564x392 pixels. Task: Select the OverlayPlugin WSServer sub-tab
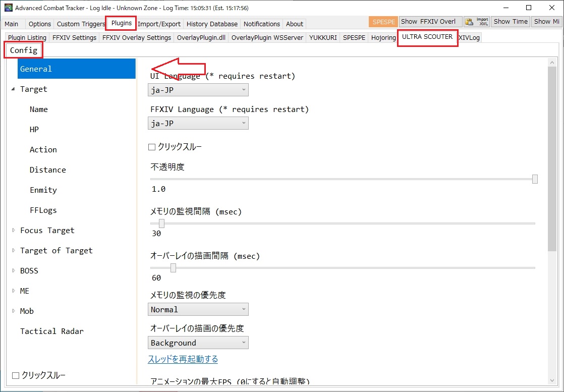pos(267,38)
